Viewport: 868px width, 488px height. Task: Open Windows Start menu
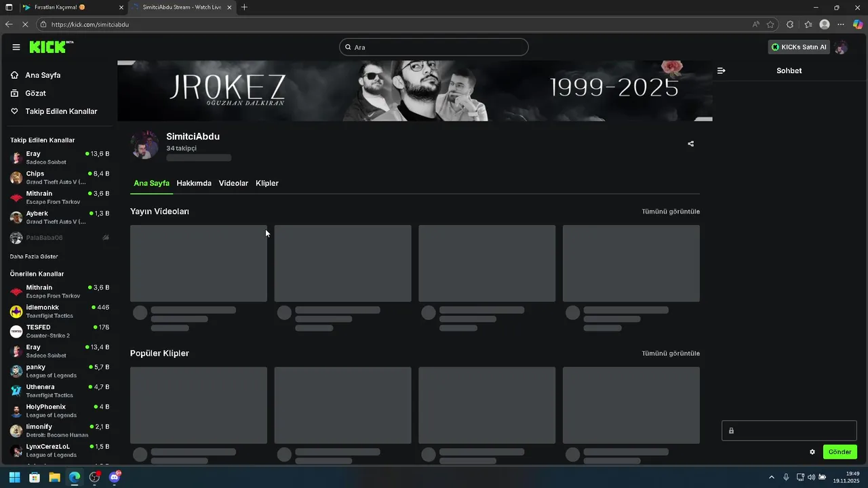coord(14,477)
